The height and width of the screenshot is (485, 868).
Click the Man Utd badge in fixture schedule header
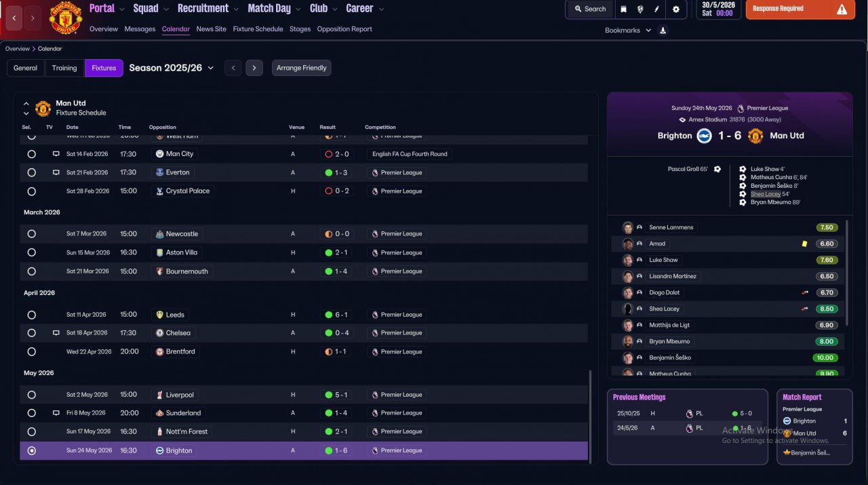(x=43, y=108)
